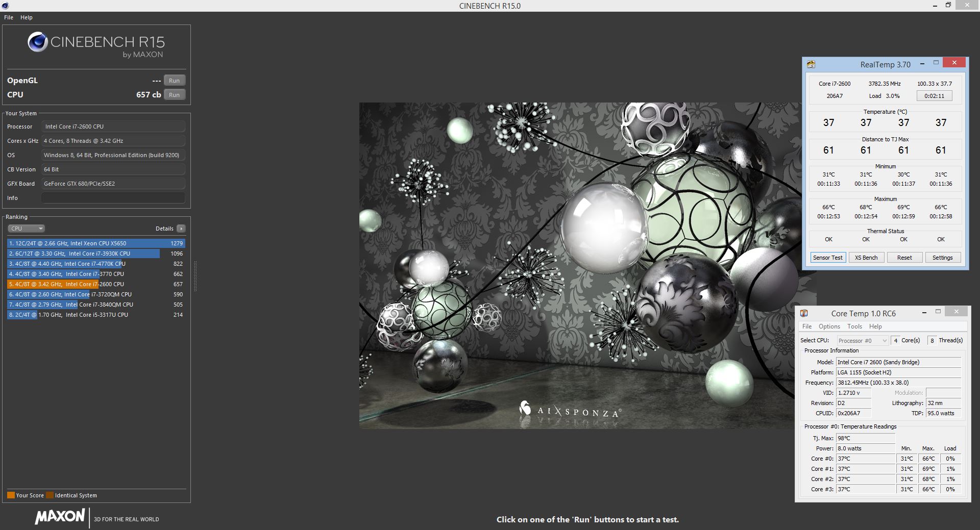Click the Platform field LGA 1155
Image resolution: width=980 pixels, height=530 pixels.
pyautogui.click(x=898, y=372)
